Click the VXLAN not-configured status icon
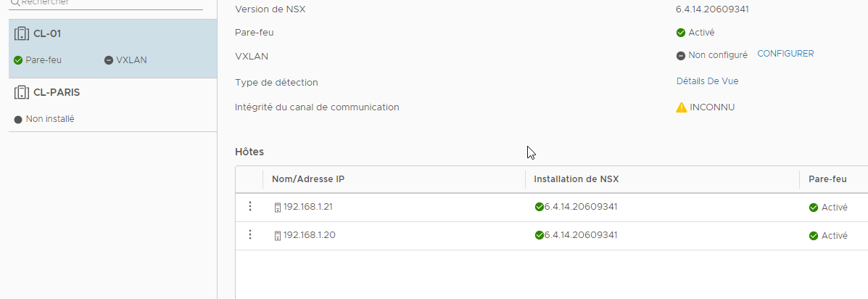This screenshot has width=868, height=299. tap(681, 56)
